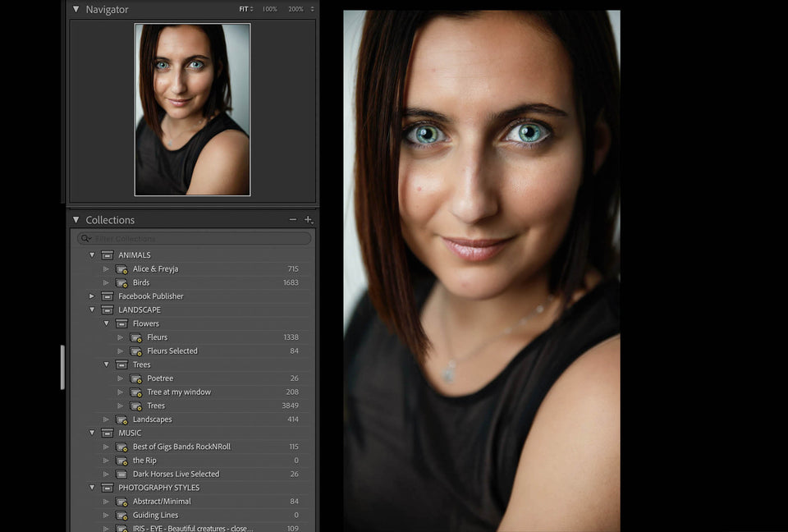Set Navigator zoom to 100%
Image resolution: width=788 pixels, height=532 pixels.
pos(269,9)
